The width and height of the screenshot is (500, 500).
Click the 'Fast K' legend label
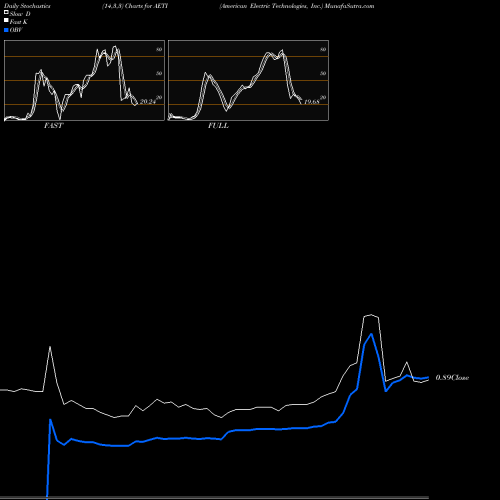(19, 22)
